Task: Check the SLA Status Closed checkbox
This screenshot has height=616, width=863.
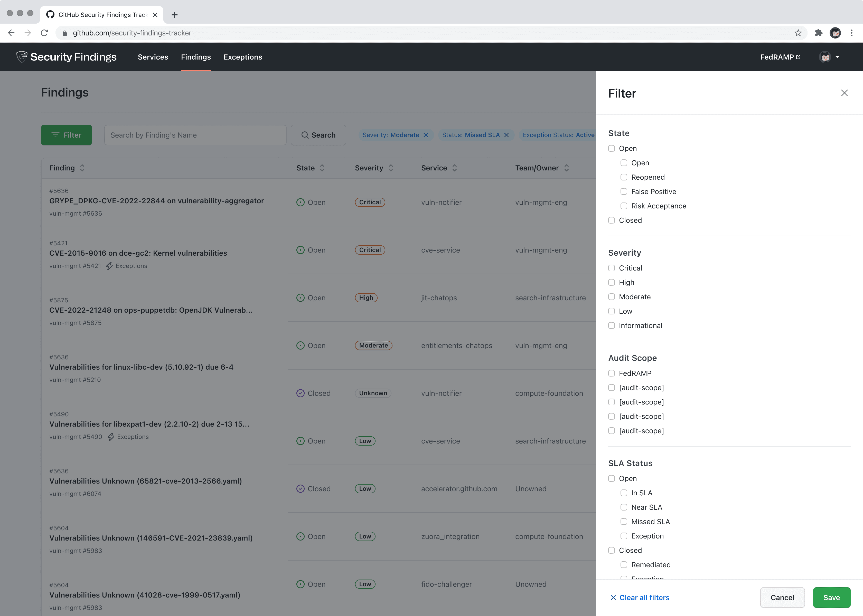Action: (611, 550)
